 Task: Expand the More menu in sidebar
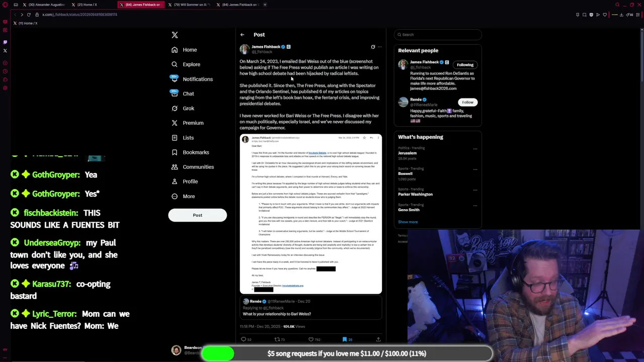click(x=183, y=196)
